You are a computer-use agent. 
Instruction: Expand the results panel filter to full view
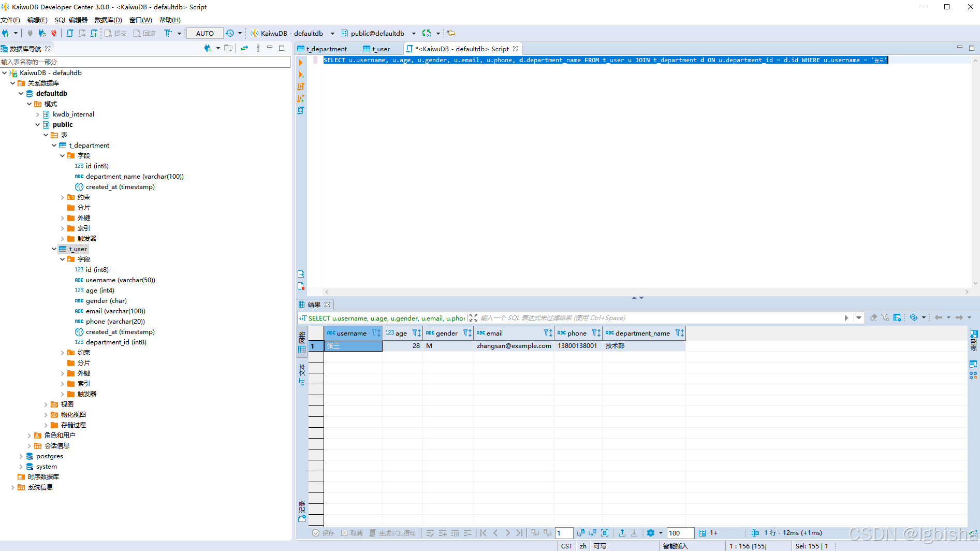point(473,318)
